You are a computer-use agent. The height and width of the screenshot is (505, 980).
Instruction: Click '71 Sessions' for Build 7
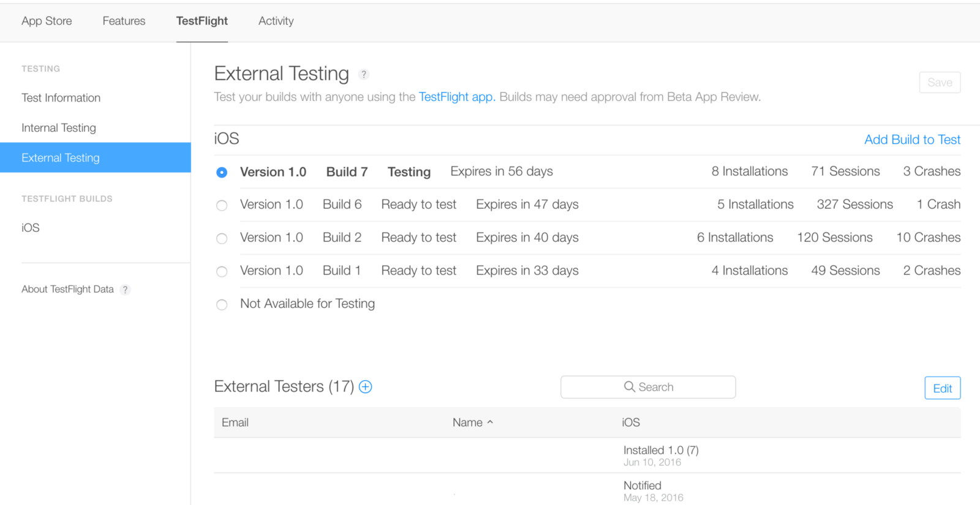point(846,171)
